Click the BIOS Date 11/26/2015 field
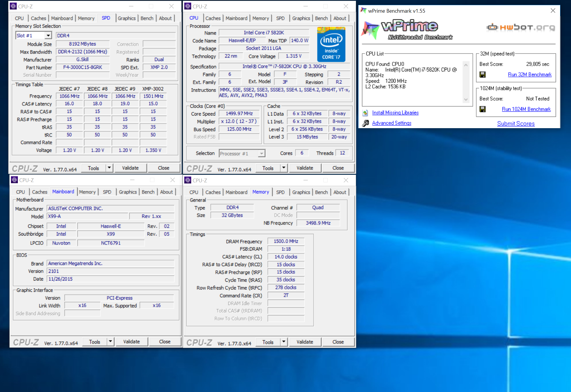This screenshot has width=571, height=392. click(x=111, y=279)
